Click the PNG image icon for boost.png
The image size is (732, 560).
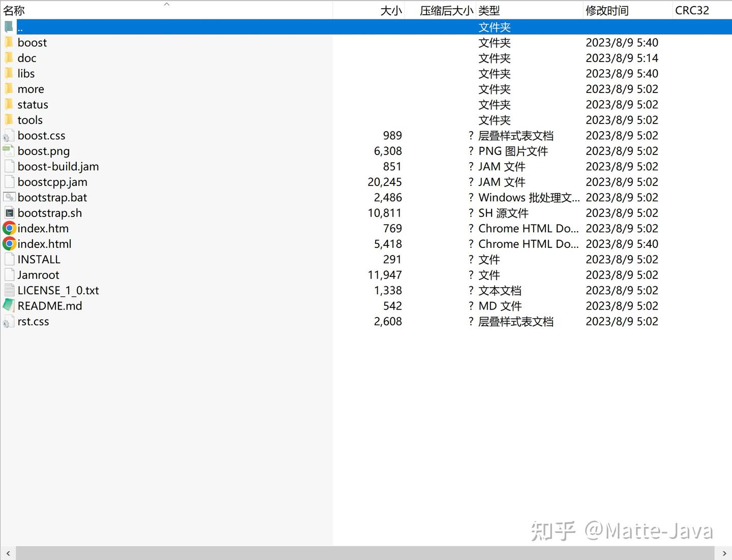coord(8,150)
